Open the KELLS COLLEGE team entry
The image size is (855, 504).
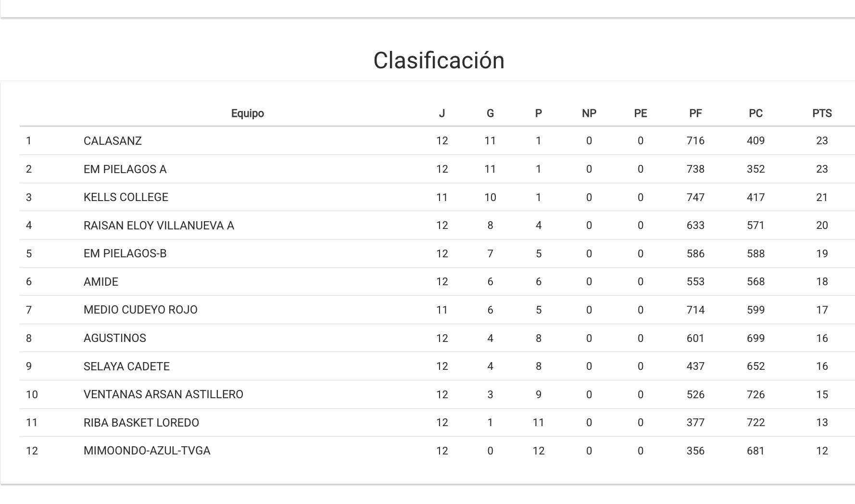click(126, 197)
